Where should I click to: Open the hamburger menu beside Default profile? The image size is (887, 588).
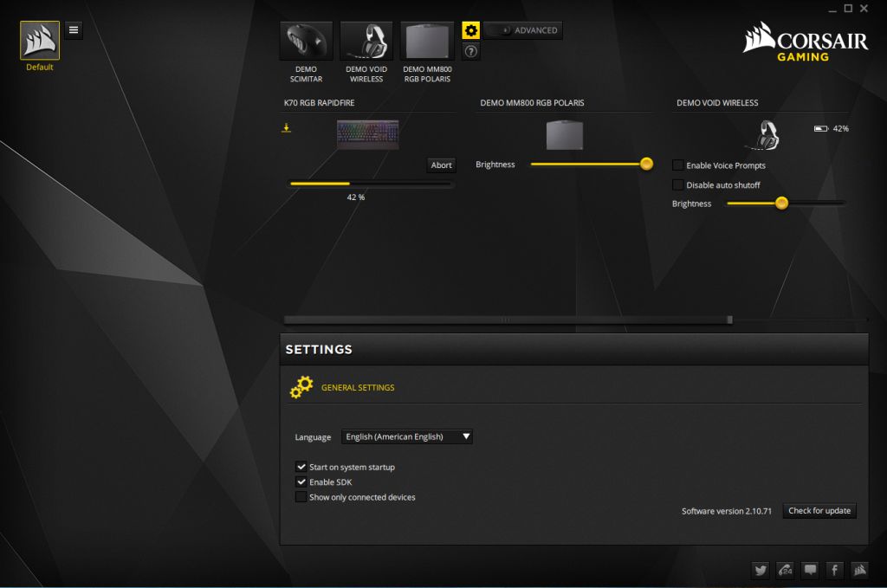coord(74,30)
